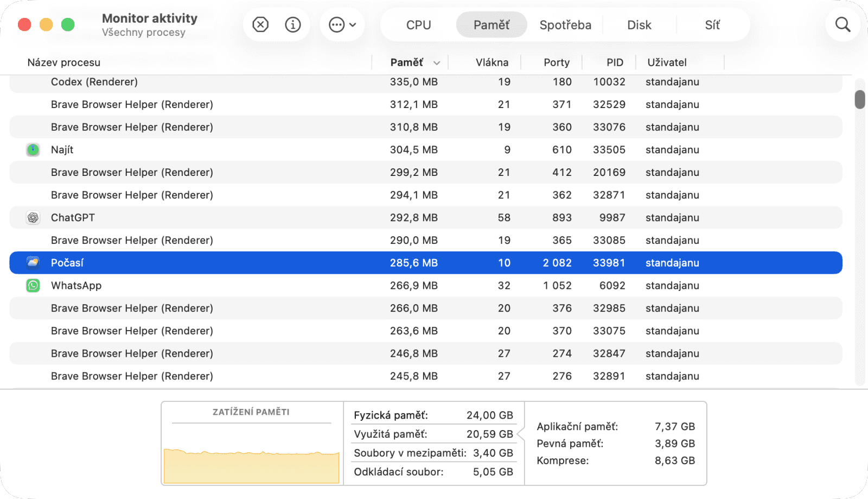Click the stop process (X) toolbar icon
The height and width of the screenshot is (499, 868).
pyautogui.click(x=260, y=25)
